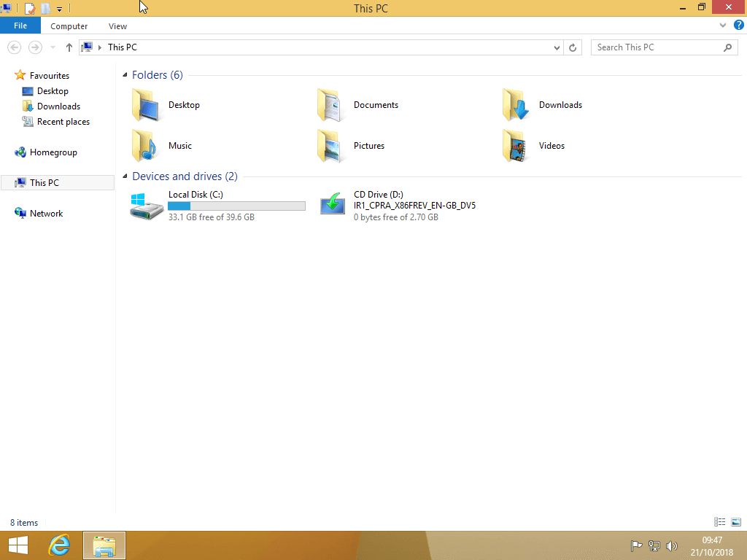Expand the ribbon with the chevron

pyautogui.click(x=723, y=26)
